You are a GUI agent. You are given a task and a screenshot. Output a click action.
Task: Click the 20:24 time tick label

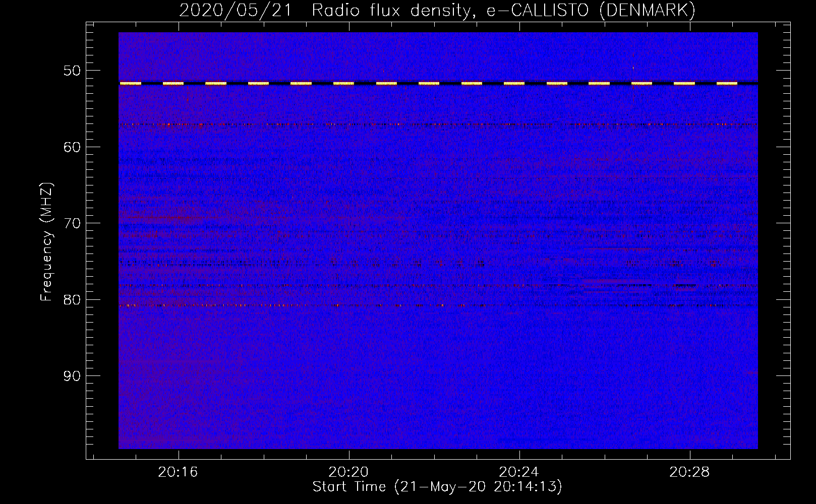[x=519, y=472]
